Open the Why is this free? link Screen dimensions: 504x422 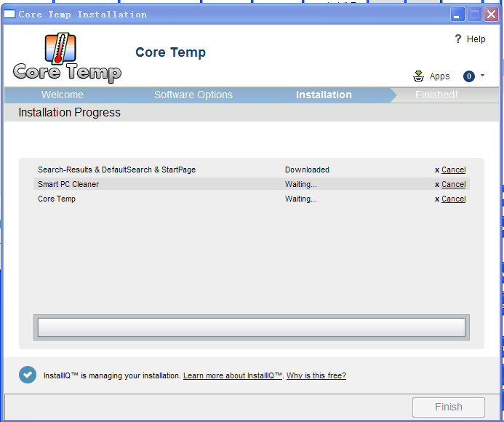[x=316, y=375]
